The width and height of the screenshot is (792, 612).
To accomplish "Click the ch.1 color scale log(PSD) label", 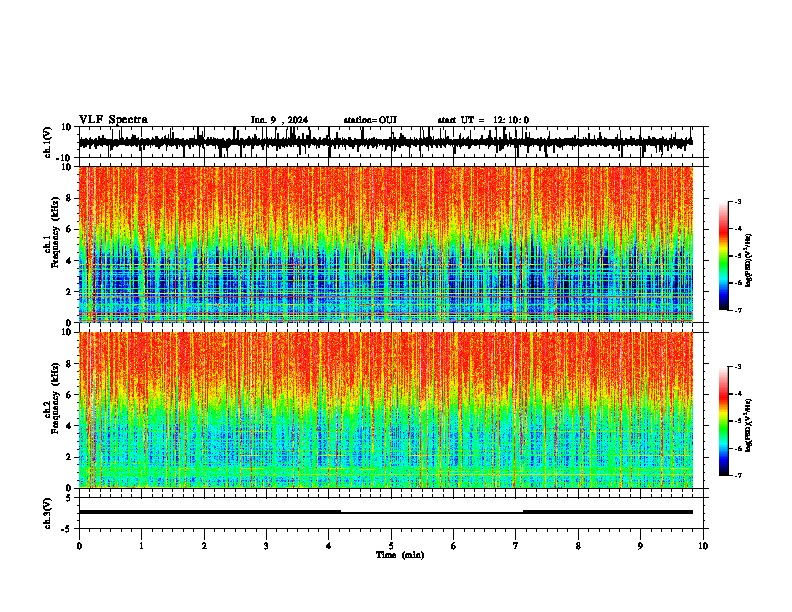I will point(749,260).
